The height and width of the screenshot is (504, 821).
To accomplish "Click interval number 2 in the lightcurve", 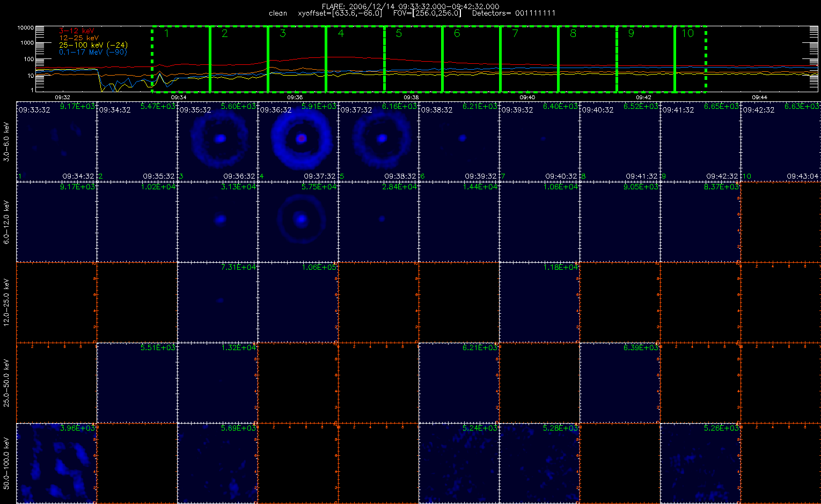I will 224,33.
